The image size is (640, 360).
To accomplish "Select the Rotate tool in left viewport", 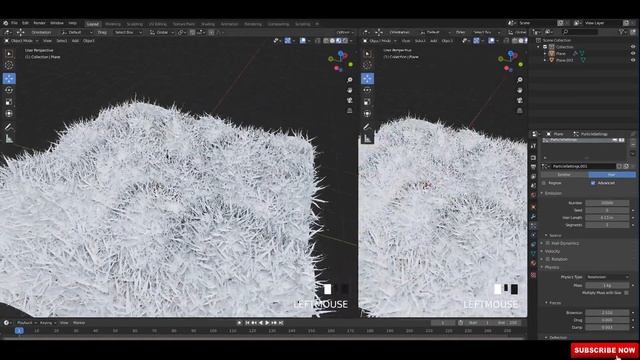I will click(x=9, y=90).
